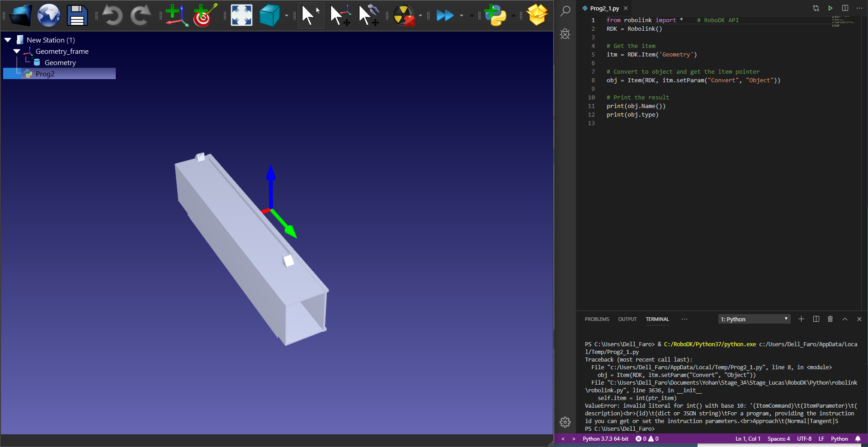Open the VS Code debug sidebar icon
868x447 pixels.
click(565, 34)
